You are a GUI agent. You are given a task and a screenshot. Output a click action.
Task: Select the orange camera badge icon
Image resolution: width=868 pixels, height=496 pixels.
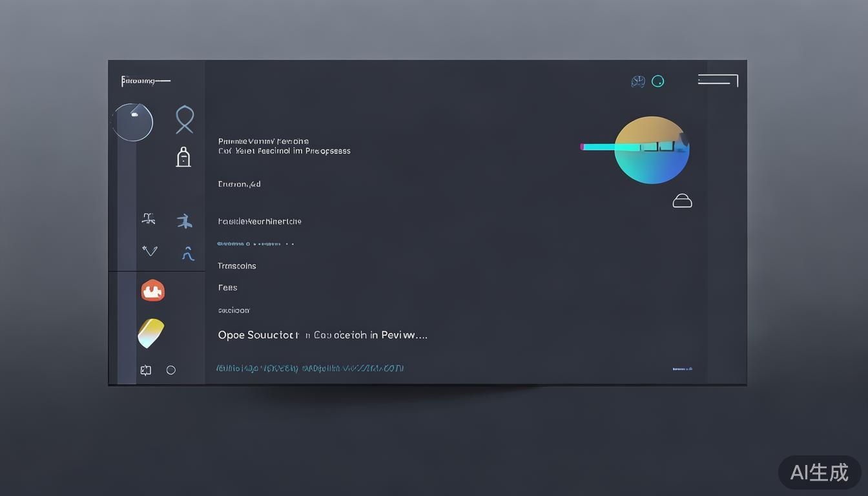point(153,291)
